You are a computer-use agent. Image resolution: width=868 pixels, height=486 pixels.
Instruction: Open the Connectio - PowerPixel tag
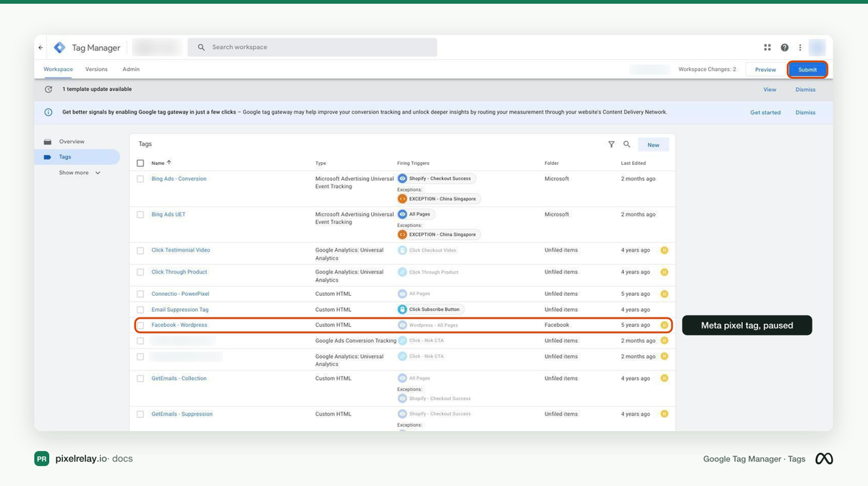tap(180, 294)
